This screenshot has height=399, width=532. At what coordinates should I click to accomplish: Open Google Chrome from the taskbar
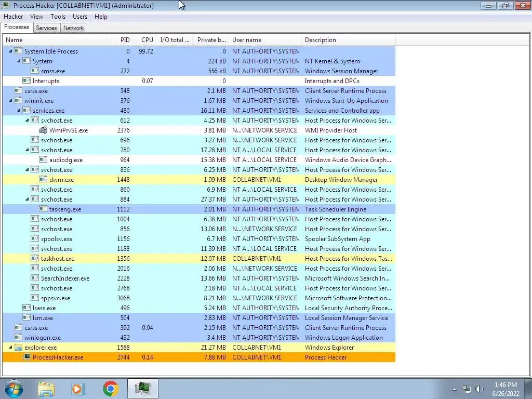(110, 389)
